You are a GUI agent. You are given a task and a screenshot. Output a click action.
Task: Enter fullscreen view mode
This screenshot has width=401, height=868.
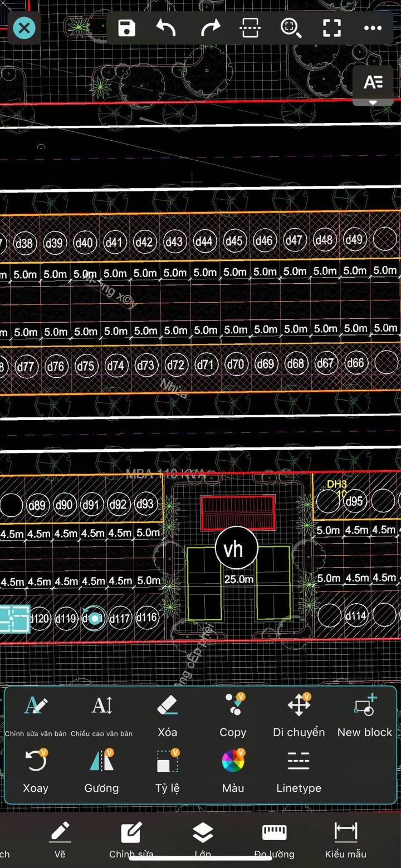(332, 28)
